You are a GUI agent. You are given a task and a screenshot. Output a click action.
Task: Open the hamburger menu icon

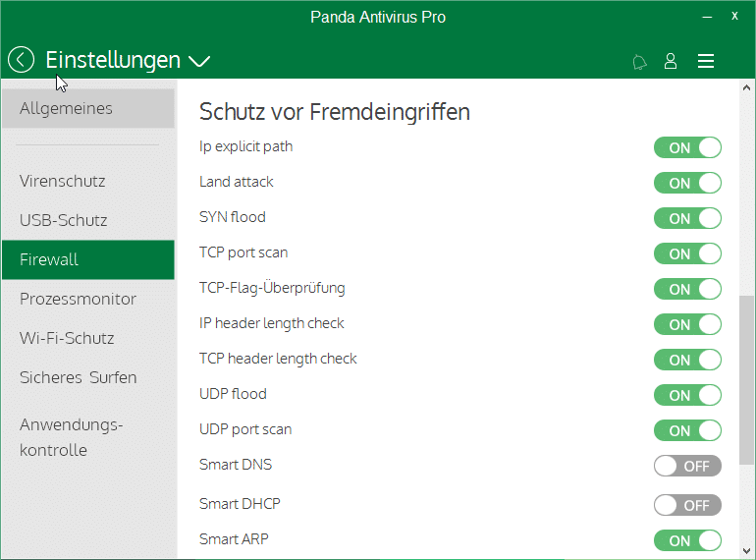coord(705,61)
